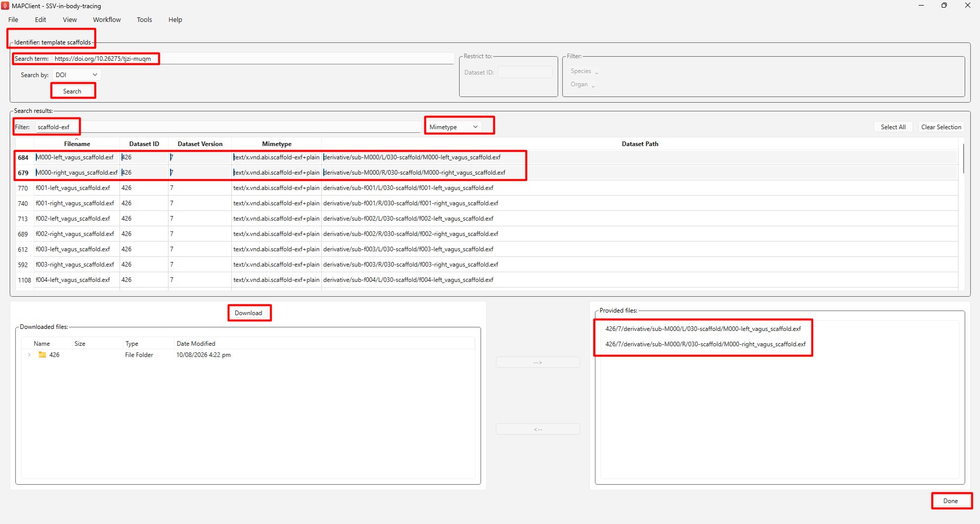Select row f001-left_vagus_scaffold.exf
980x524 pixels.
coord(486,188)
